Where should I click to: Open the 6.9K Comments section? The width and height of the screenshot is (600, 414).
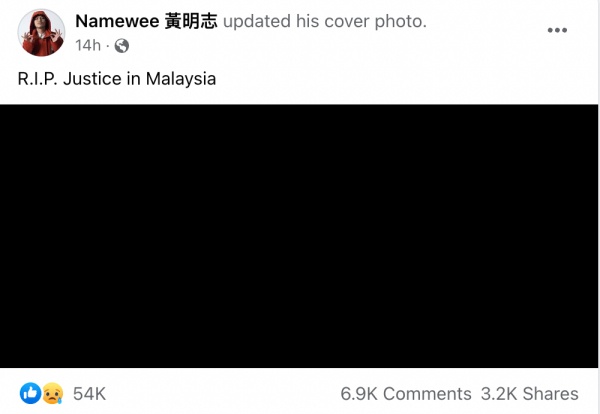(x=406, y=394)
